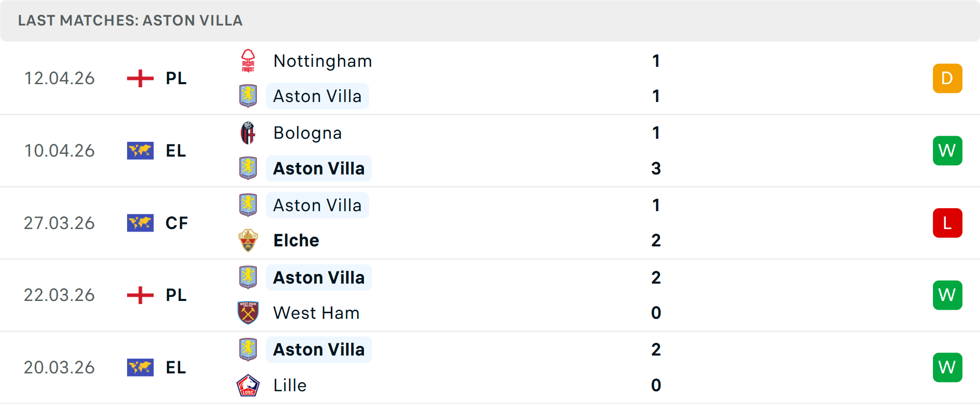980x404 pixels.
Task: Click the Aston Villa crest in the Lille match
Action: point(249,349)
